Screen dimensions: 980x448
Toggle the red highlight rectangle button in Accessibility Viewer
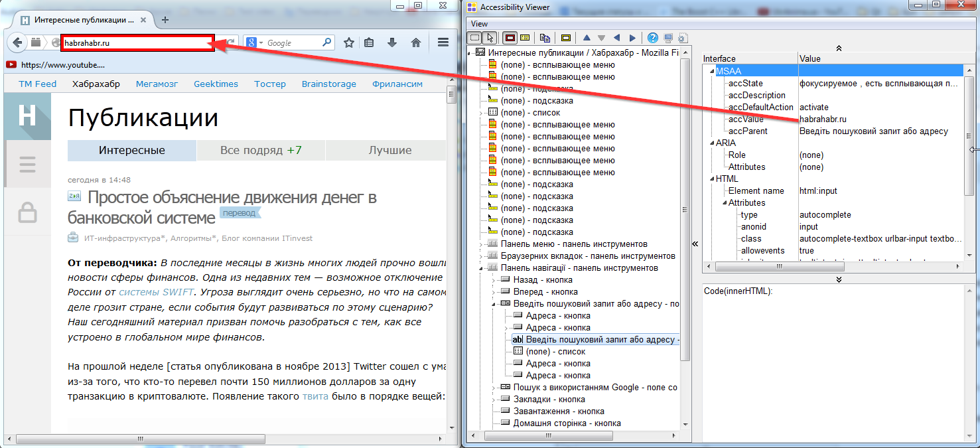pyautogui.click(x=510, y=38)
